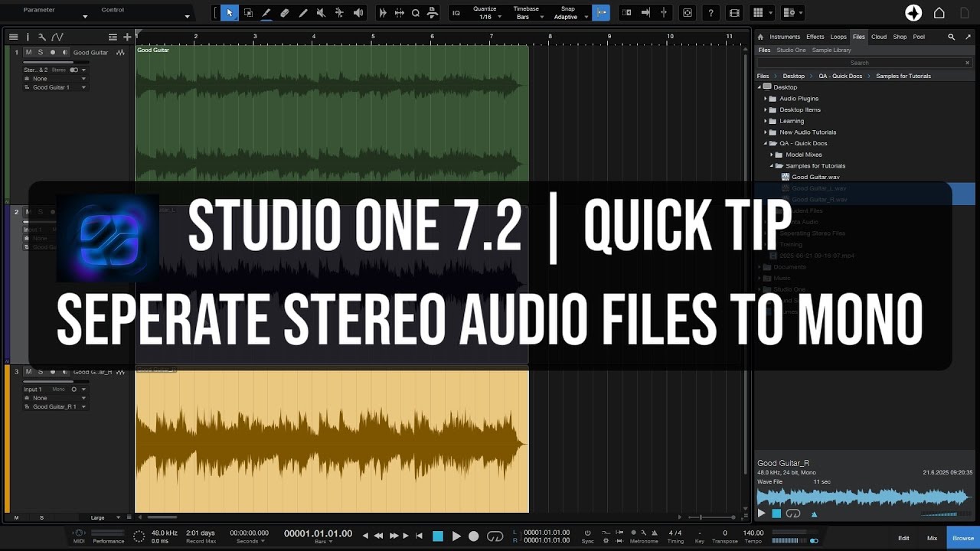Click the tempo value 140.00
This screenshot has width=980, height=551.
(753, 533)
